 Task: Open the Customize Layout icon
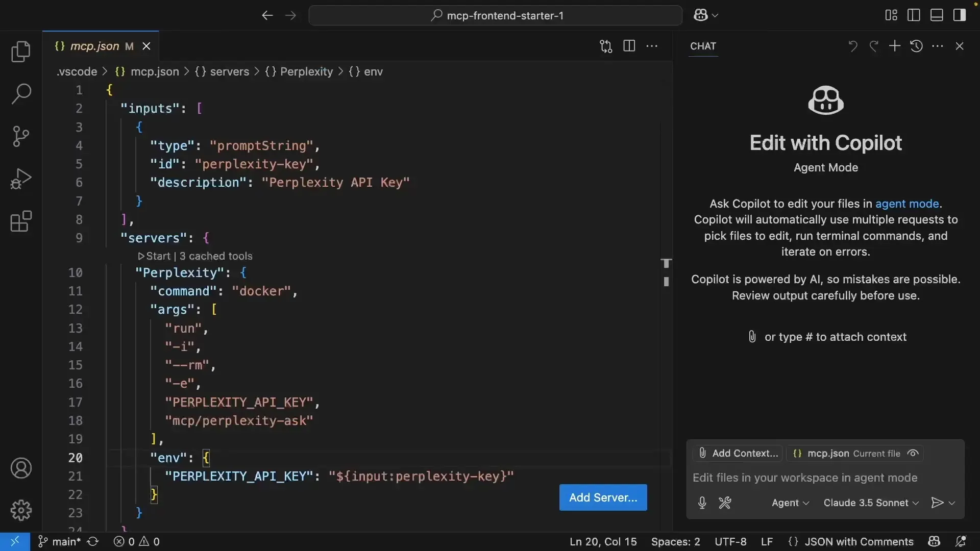[891, 15]
